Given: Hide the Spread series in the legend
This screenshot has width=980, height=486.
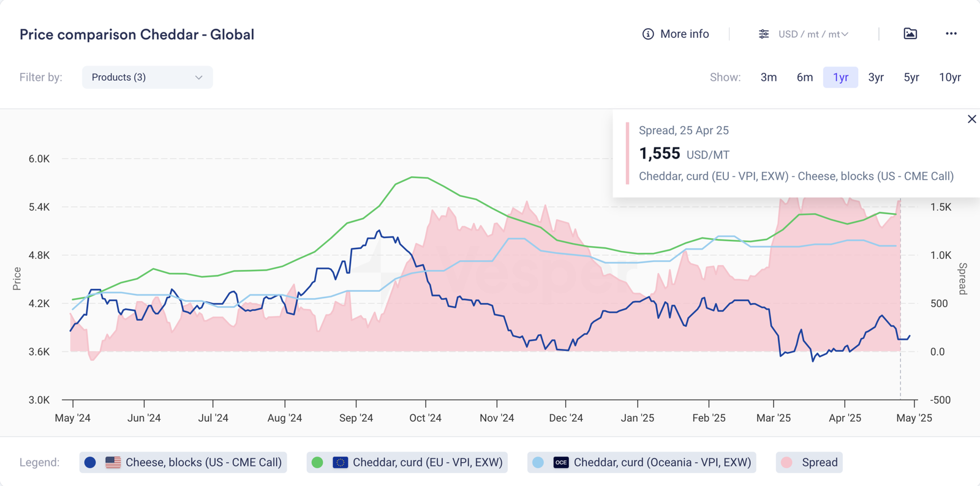Looking at the screenshot, I should (819, 463).
